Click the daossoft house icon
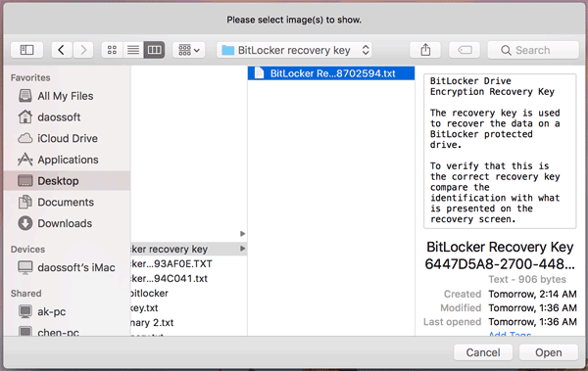The width and height of the screenshot is (588, 371). pos(25,116)
